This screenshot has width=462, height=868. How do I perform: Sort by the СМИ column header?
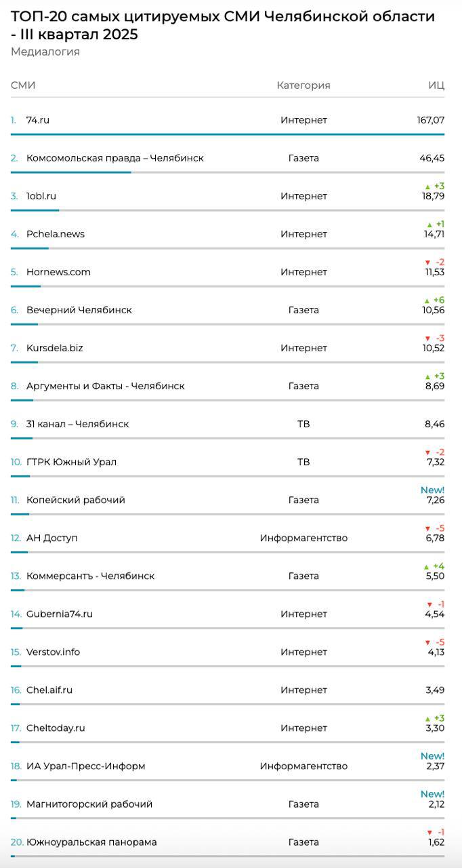pyautogui.click(x=23, y=85)
